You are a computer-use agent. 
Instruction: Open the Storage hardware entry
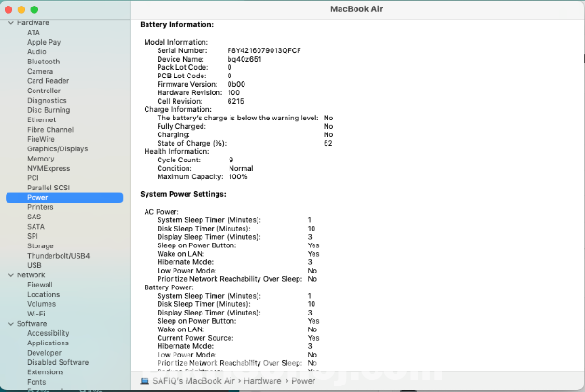[x=40, y=246]
